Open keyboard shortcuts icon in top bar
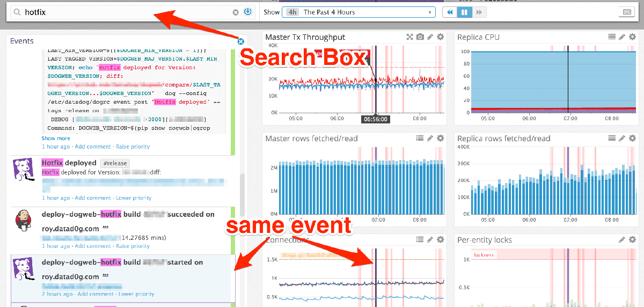 [x=627, y=12]
